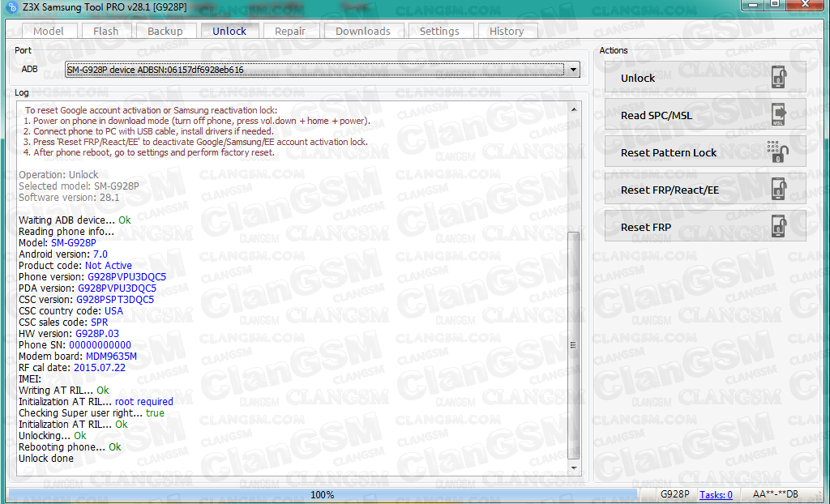Click 'Waiting ADB device... Ok' log line

75,220
